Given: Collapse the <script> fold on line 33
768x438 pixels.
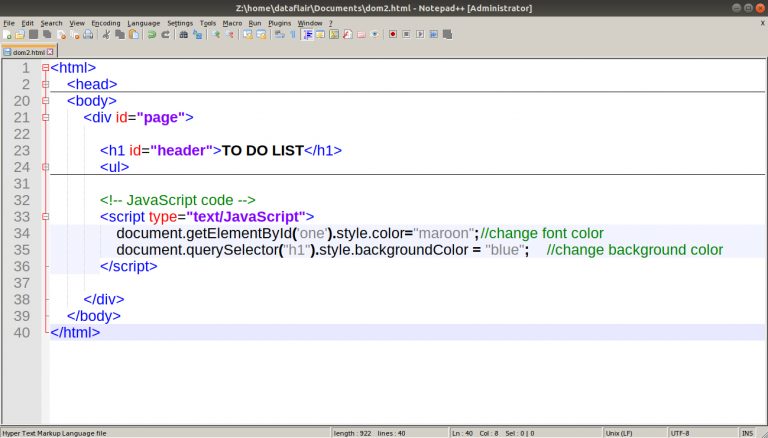Looking at the screenshot, I should click(45, 217).
